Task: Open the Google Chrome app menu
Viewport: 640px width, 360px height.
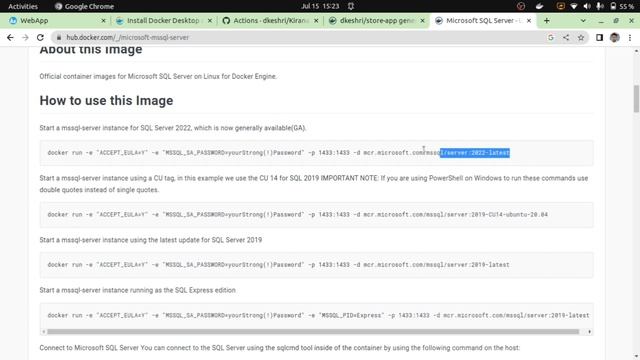Action: click(x=84, y=6)
